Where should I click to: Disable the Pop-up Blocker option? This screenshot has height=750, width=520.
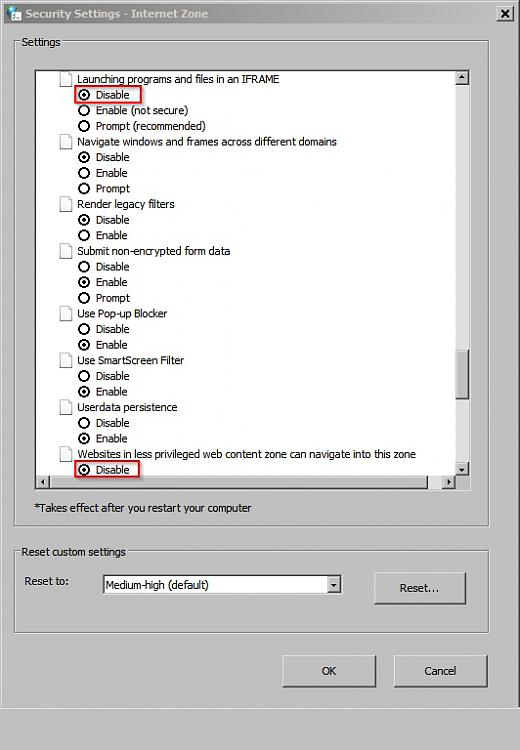click(x=84, y=329)
